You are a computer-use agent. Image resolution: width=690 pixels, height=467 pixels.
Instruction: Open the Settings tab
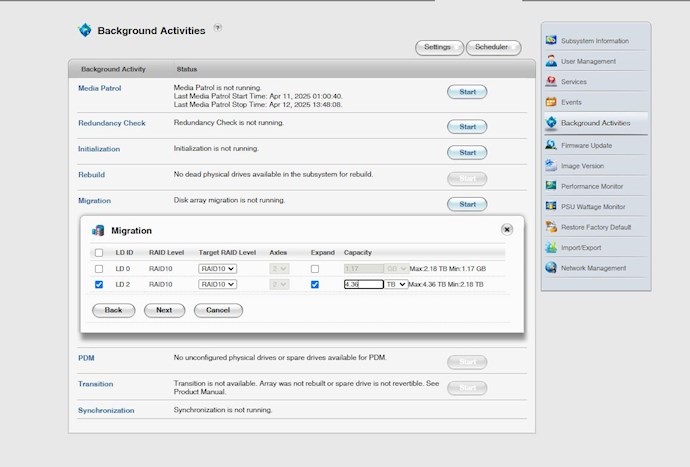[x=437, y=47]
